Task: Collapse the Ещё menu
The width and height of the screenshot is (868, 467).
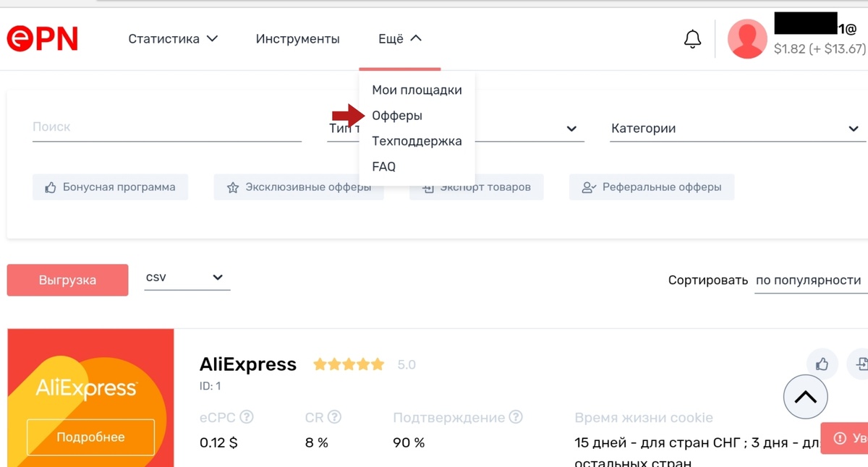Action: (400, 39)
